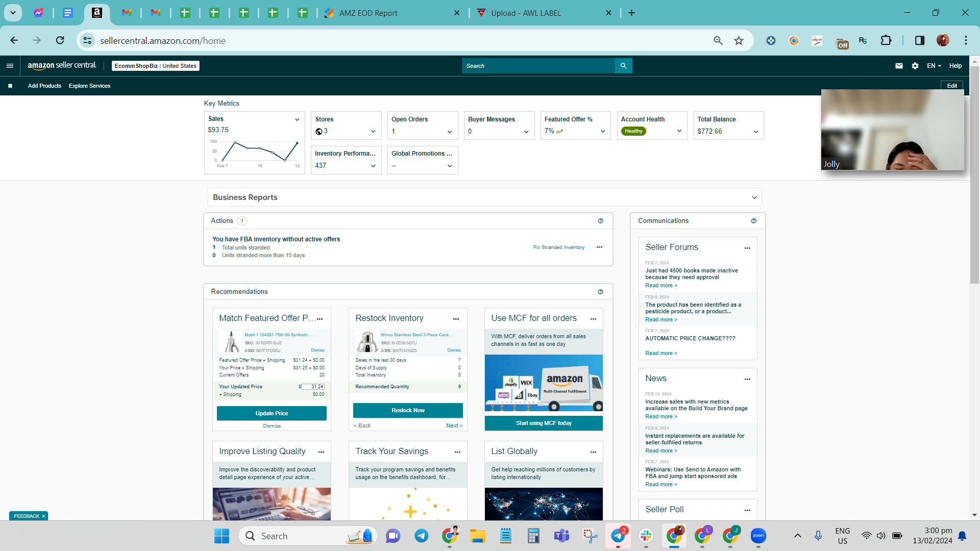Click the Windows Start button
980x551 pixels.
222,536
